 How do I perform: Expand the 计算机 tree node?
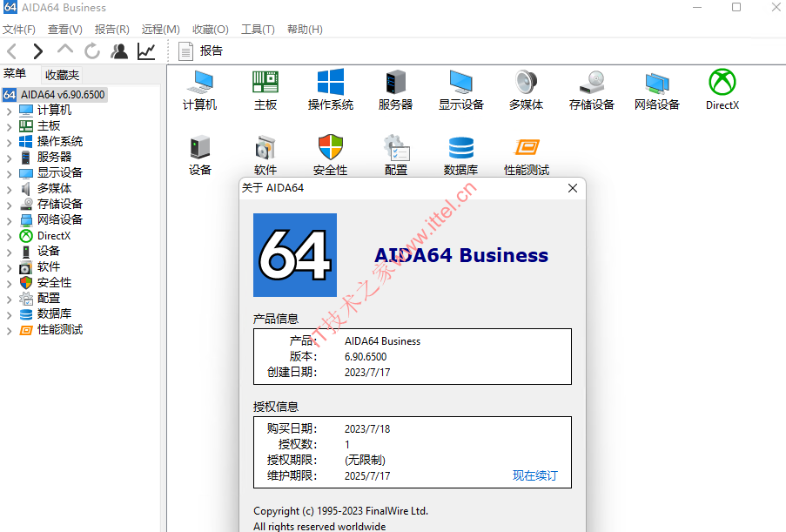[x=9, y=111]
